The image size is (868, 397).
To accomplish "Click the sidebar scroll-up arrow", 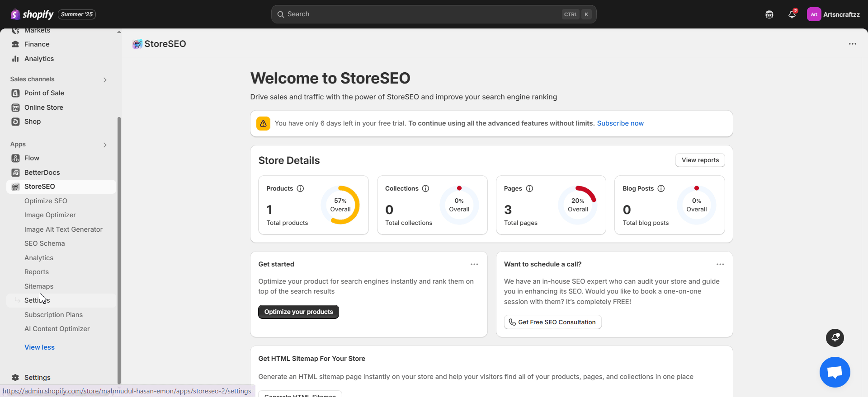I will coord(119,32).
